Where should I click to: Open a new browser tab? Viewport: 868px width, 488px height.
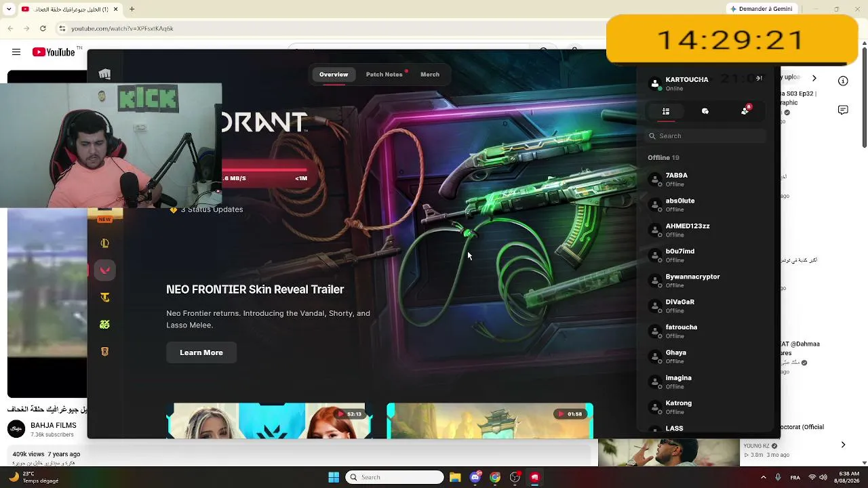[132, 9]
